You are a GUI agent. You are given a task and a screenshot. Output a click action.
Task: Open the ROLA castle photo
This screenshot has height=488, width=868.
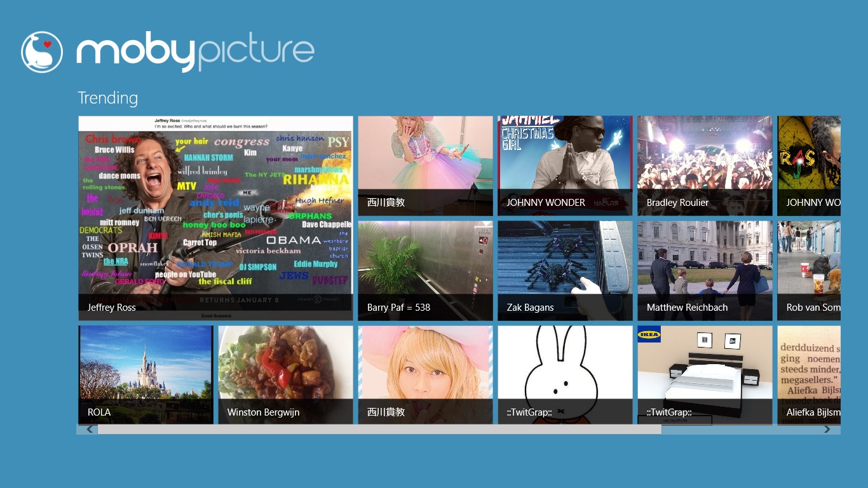[x=146, y=375]
